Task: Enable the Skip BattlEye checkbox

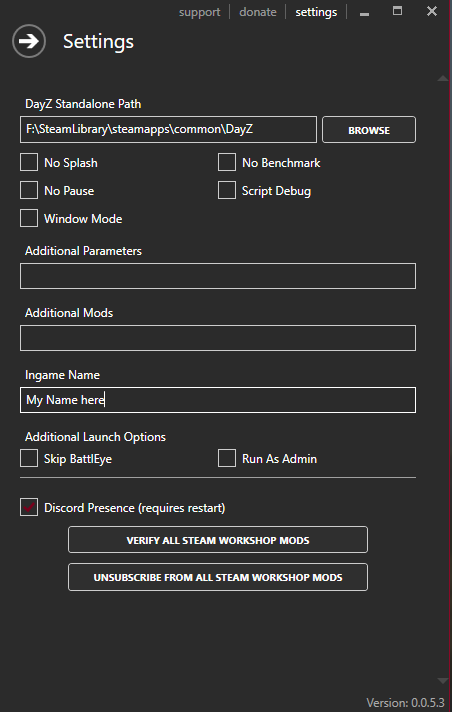Action: 29,458
